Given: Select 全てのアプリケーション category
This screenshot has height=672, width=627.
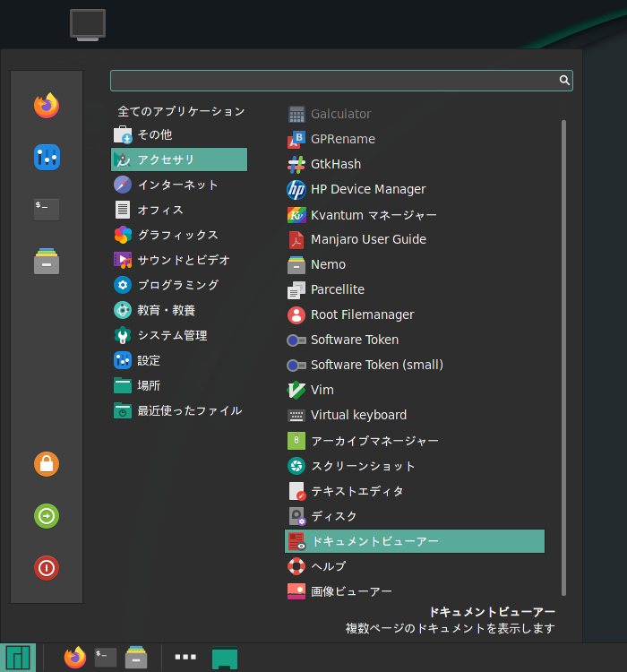Looking at the screenshot, I should tap(181, 111).
